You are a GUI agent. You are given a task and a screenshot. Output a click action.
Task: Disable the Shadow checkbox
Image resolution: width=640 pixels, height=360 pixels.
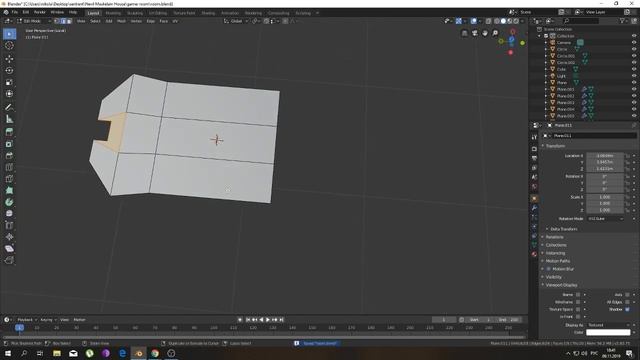click(627, 309)
